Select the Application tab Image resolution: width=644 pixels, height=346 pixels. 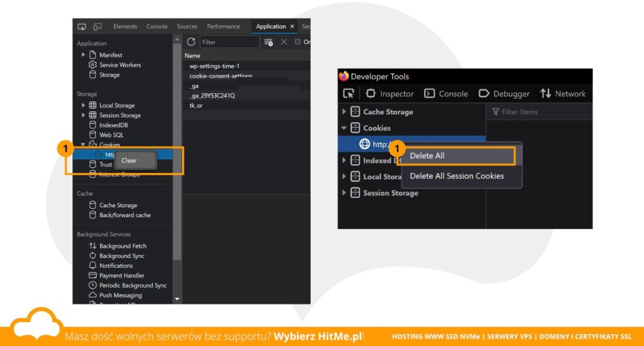click(270, 26)
